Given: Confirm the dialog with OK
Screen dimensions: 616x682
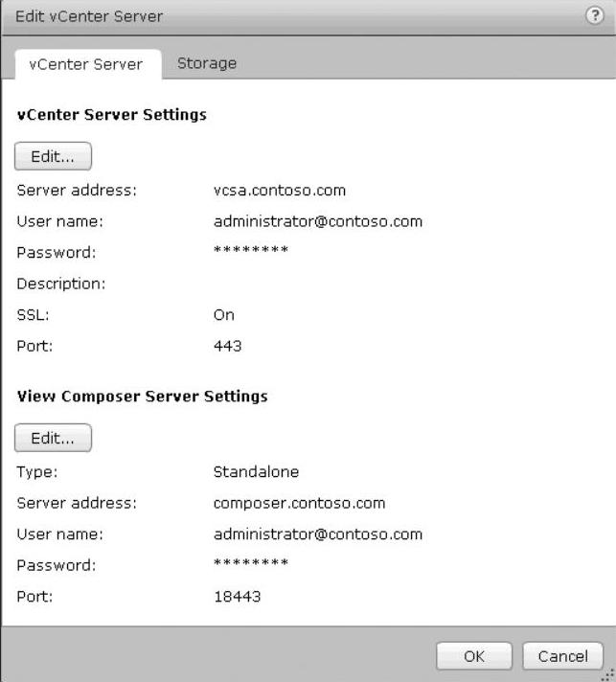Looking at the screenshot, I should click(474, 656).
